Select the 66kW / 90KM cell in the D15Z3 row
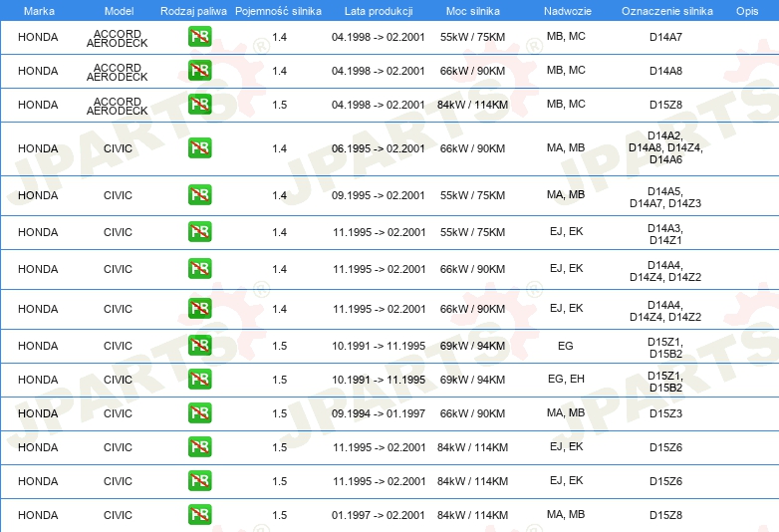This screenshot has width=779, height=532. [472, 413]
